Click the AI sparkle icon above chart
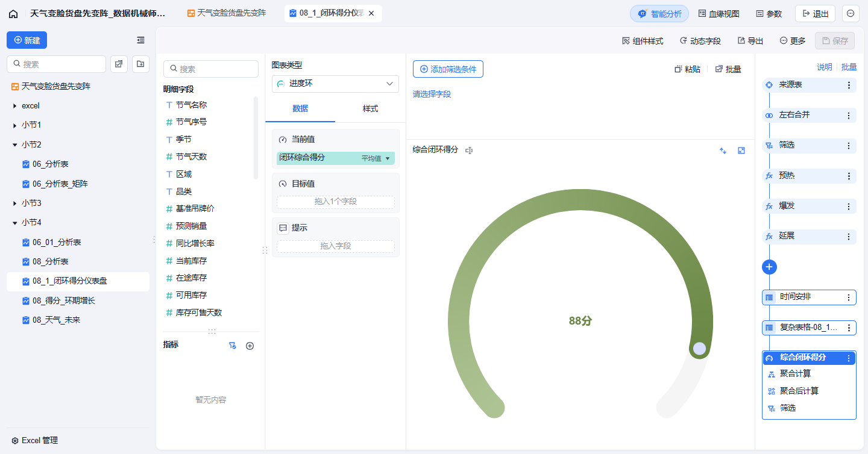 click(723, 151)
